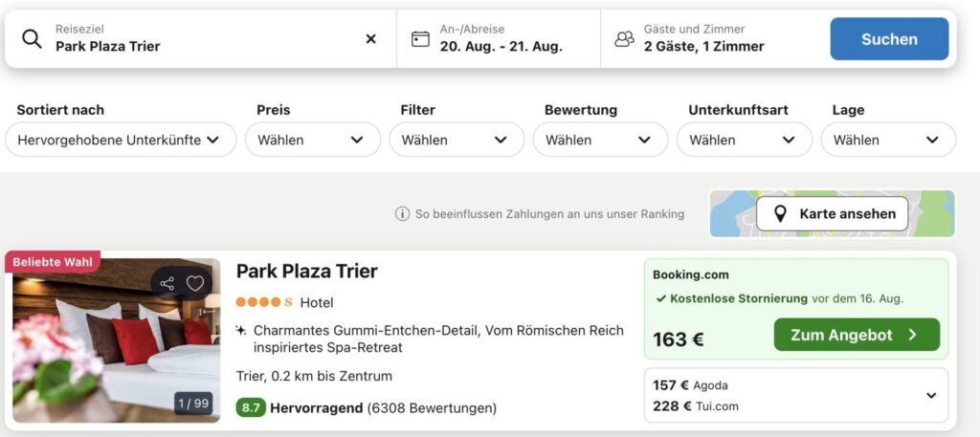Open the Unterkunftsart dropdown
Image resolution: width=980 pixels, height=437 pixels.
click(745, 140)
